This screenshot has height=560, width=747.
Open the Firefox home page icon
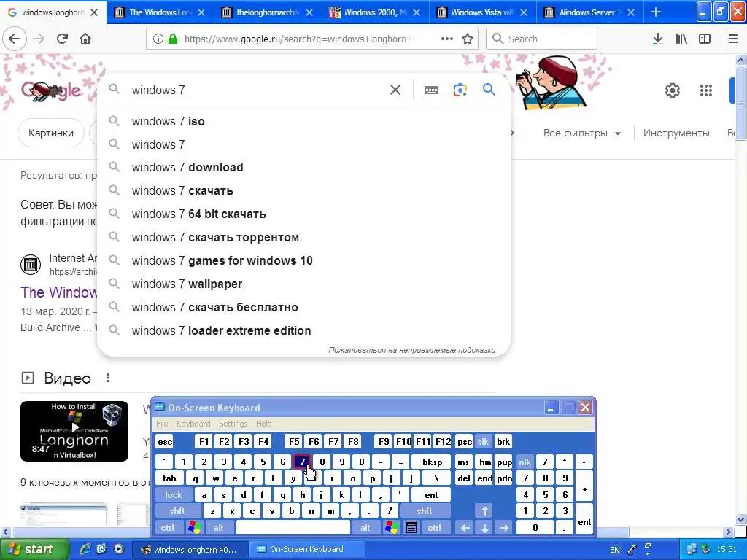click(85, 39)
